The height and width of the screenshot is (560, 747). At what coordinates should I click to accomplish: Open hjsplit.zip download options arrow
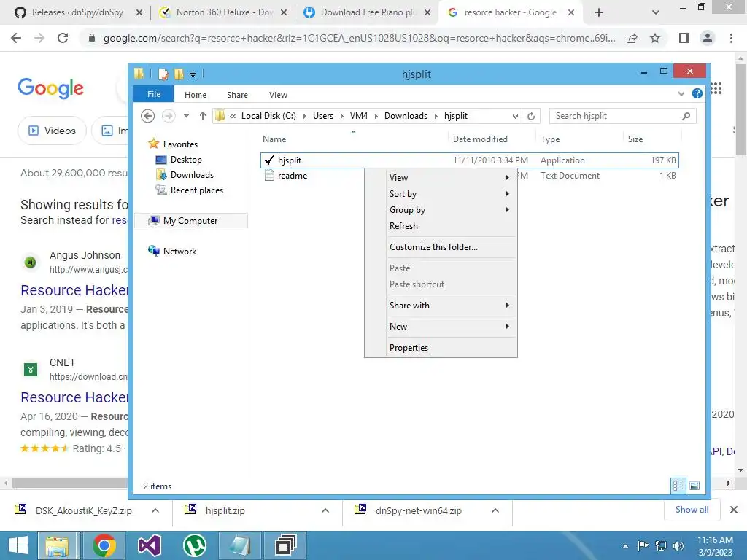click(325, 510)
